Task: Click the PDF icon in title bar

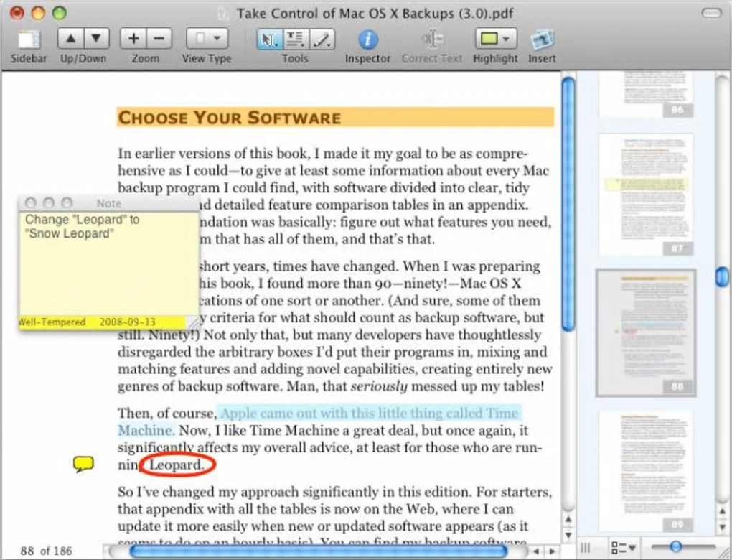Action: coord(225,13)
